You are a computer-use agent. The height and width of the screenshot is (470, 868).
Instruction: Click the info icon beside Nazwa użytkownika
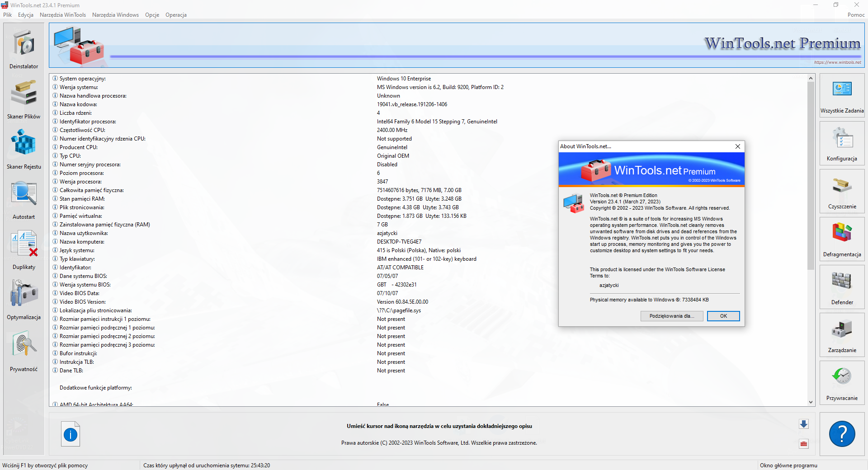55,233
